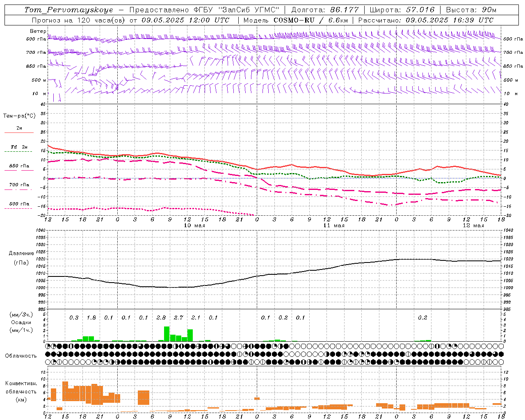
Task: Click the Модель COSMO-RU / 6.6км label
Action: pos(296,20)
